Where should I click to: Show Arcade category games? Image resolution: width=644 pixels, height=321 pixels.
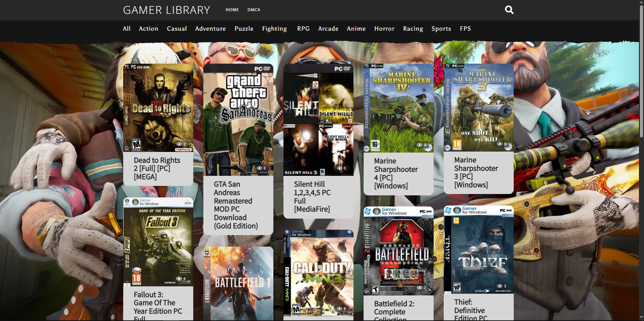(328, 29)
